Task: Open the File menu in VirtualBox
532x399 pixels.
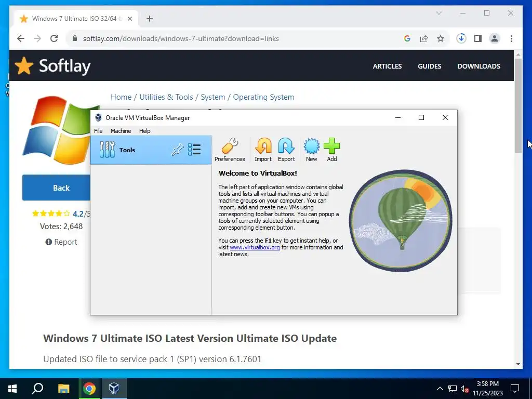Action: tap(98, 131)
